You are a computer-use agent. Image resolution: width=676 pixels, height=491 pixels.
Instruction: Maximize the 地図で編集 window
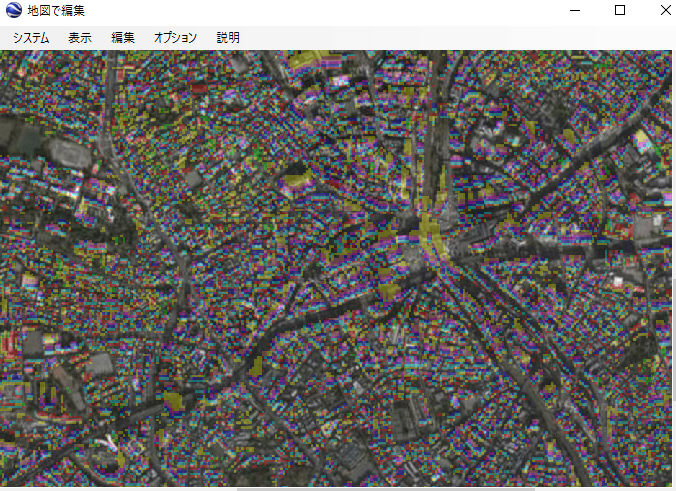[x=620, y=11]
